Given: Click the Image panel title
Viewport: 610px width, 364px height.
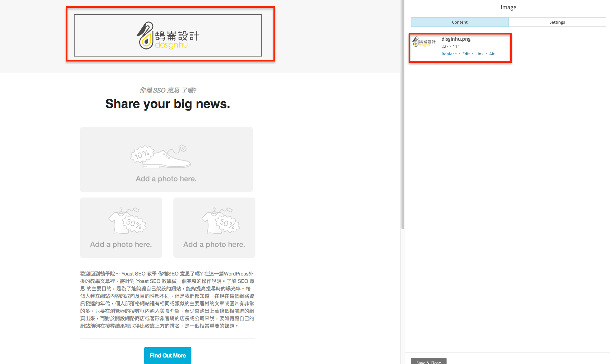Looking at the screenshot, I should click(x=508, y=7).
